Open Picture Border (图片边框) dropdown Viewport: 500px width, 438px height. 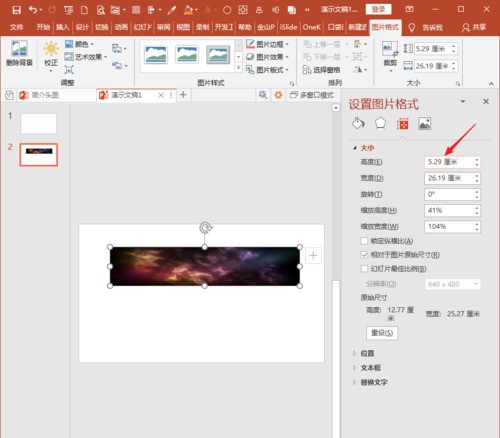click(x=267, y=44)
